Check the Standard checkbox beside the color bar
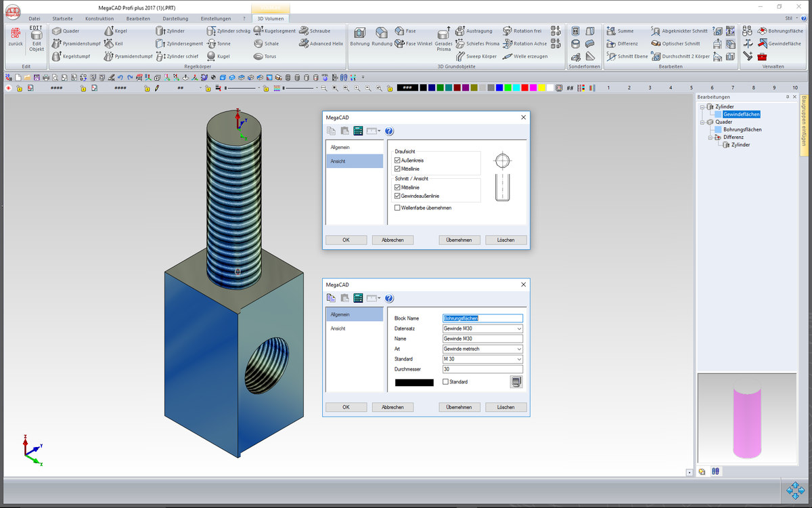This screenshot has height=508, width=812. tap(445, 382)
